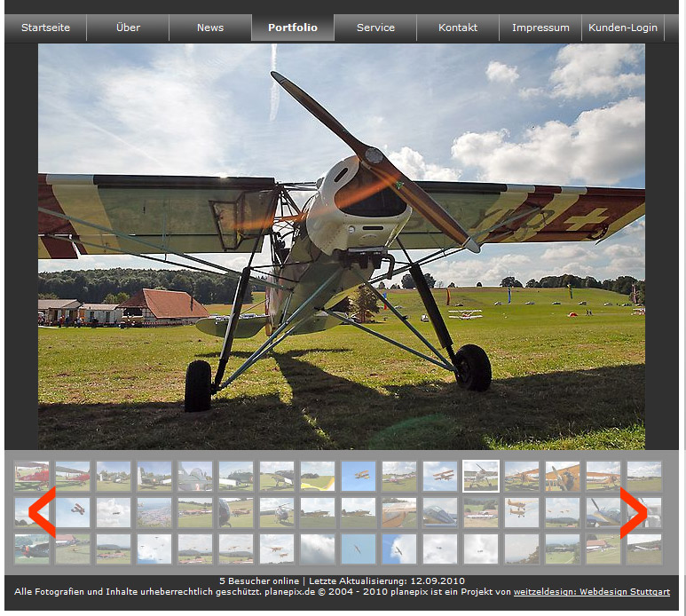Go to the Über page
Screen dimensions: 686x616
point(128,28)
